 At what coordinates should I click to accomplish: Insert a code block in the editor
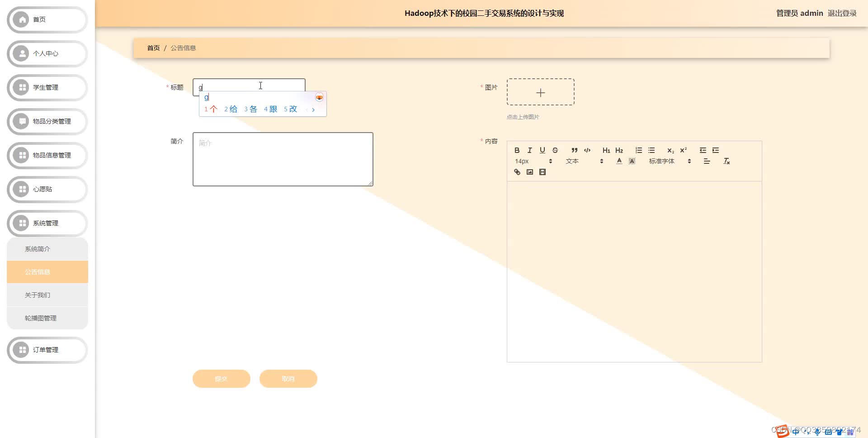(x=587, y=150)
